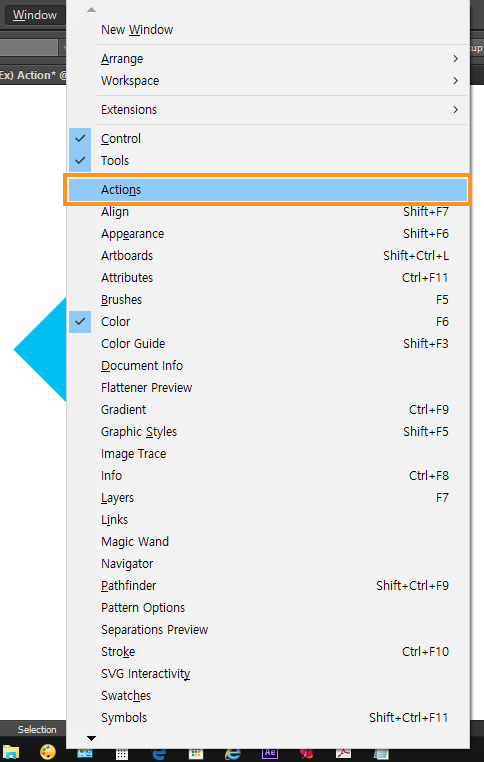The width and height of the screenshot is (484, 762).
Task: Open the Gradient panel
Action: point(268,410)
